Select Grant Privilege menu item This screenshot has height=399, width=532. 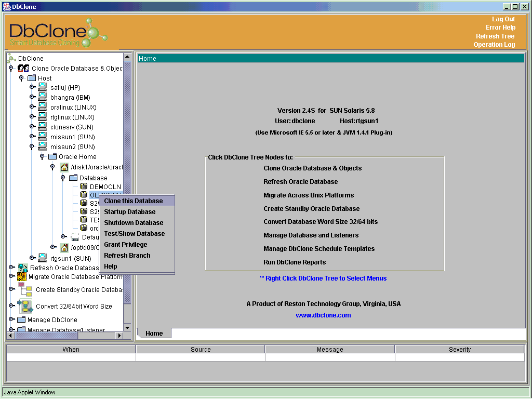point(137,244)
